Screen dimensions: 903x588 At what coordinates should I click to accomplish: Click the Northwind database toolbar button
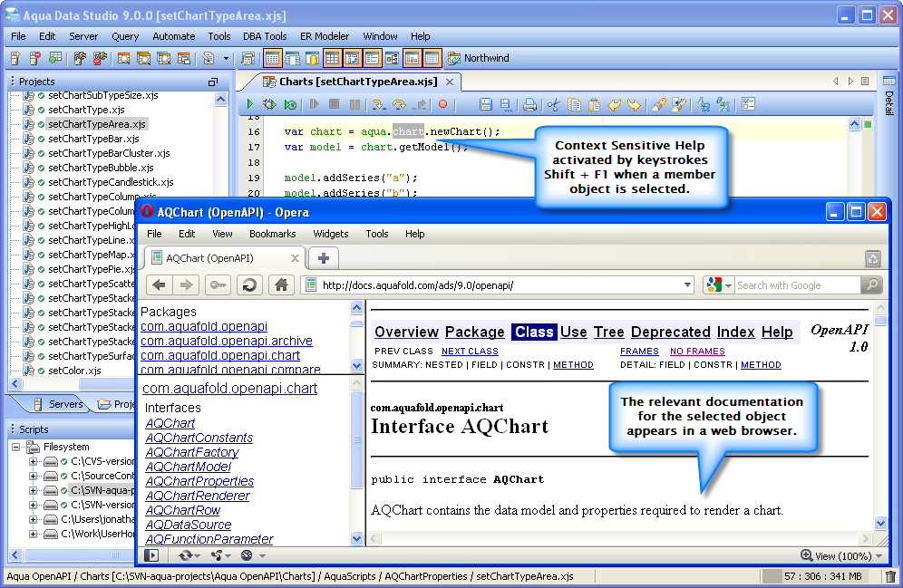pos(479,58)
